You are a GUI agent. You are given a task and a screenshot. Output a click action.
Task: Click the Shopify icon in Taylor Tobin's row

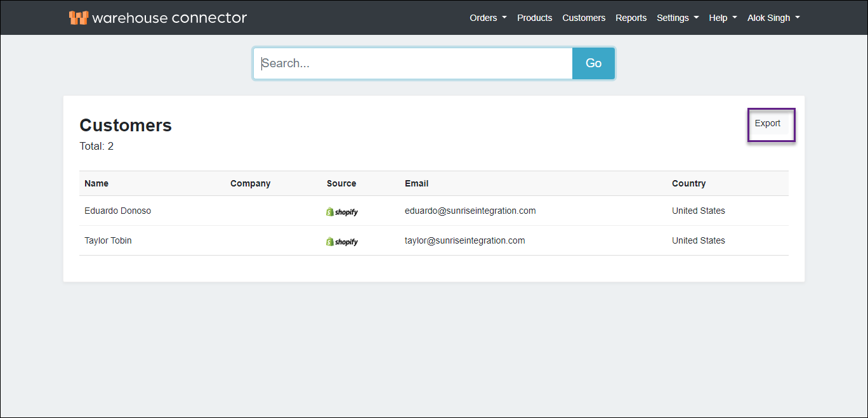click(x=342, y=242)
